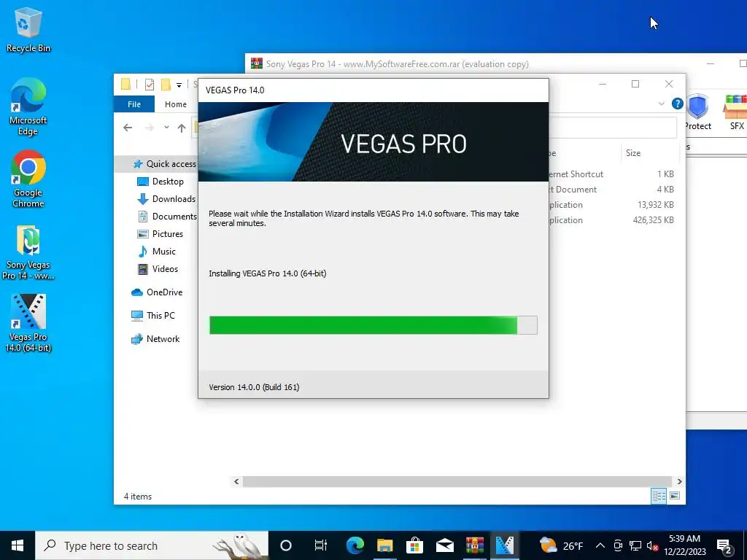Open the quick access toolbar customize dropdown
Viewport: 747px width, 560px height.
[x=179, y=85]
